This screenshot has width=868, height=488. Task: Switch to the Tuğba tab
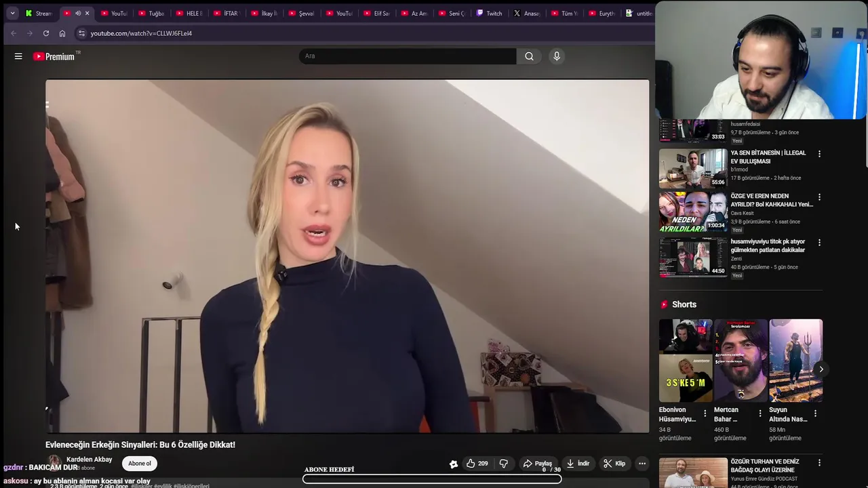pyautogui.click(x=152, y=13)
